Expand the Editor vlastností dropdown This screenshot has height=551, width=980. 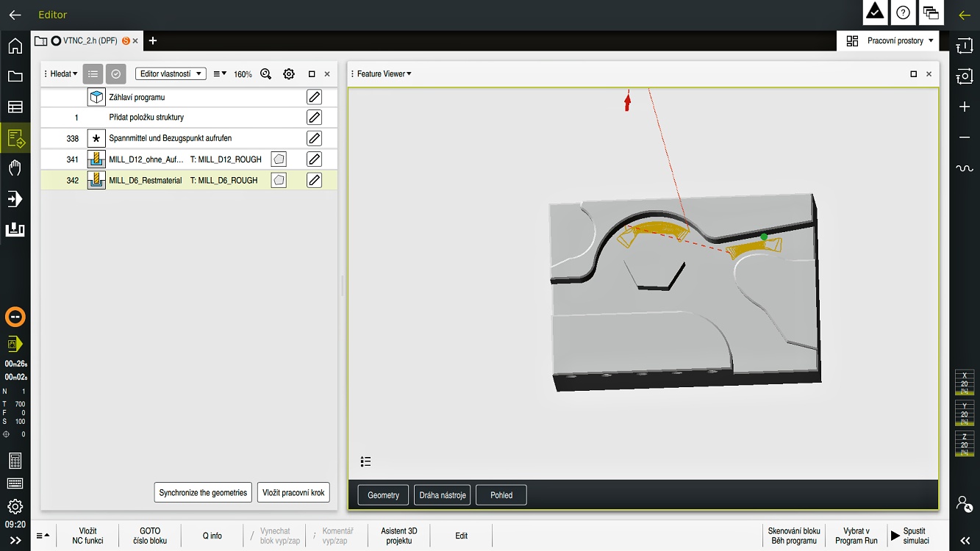coord(171,74)
